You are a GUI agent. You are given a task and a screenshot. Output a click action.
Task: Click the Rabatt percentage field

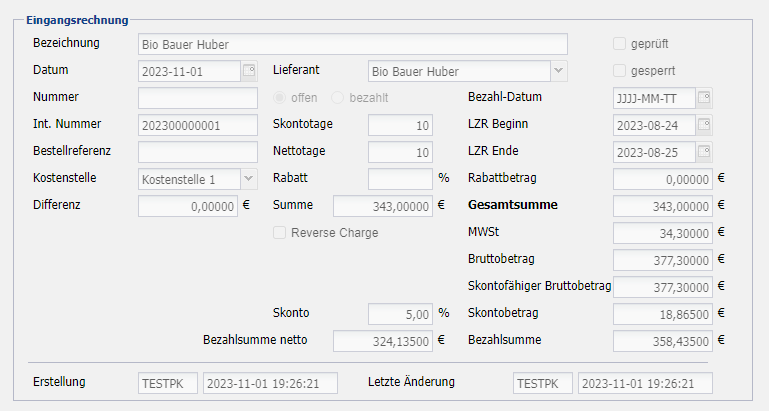(x=400, y=179)
